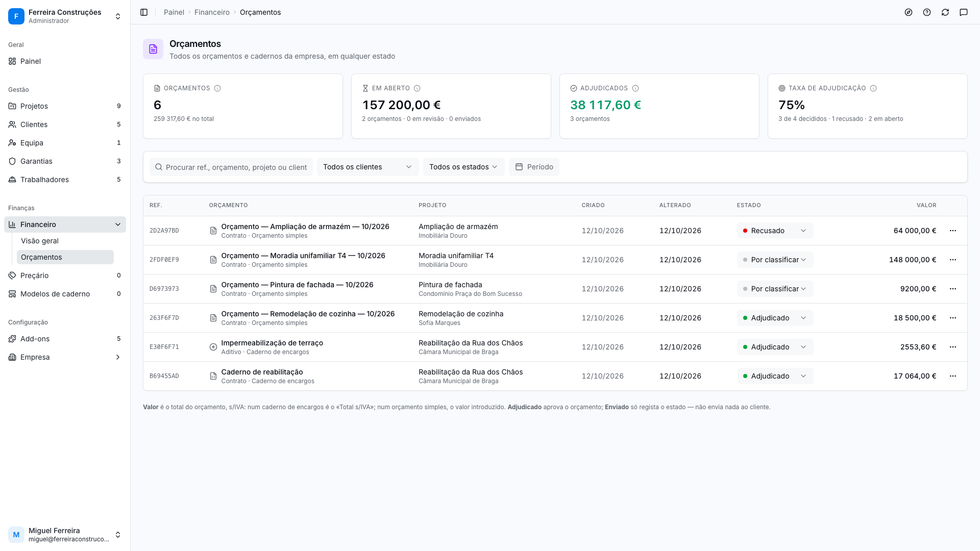The height and width of the screenshot is (551, 980).
Task: Open the Todos os clientes dropdown
Action: pyautogui.click(x=367, y=167)
